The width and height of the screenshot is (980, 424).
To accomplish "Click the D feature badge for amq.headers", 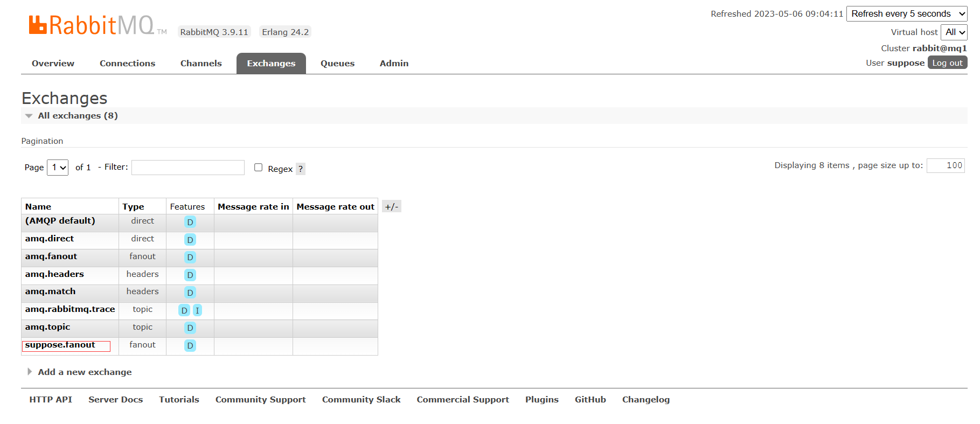I will [x=190, y=275].
